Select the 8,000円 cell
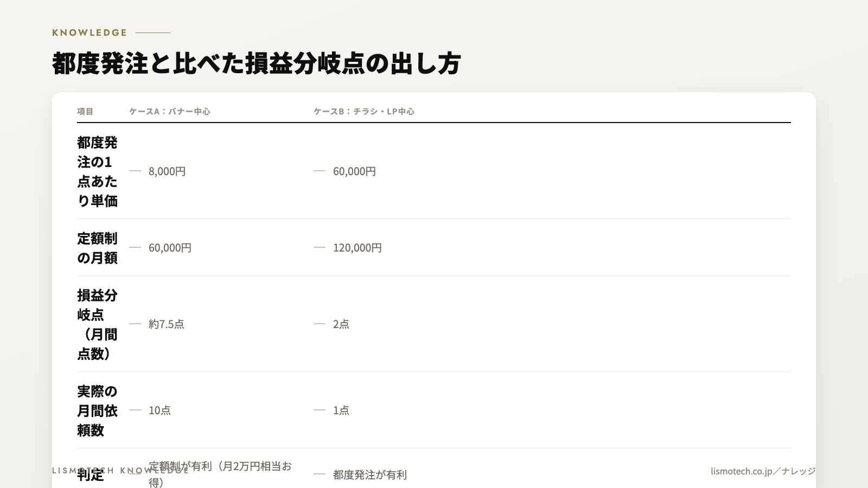 167,171
